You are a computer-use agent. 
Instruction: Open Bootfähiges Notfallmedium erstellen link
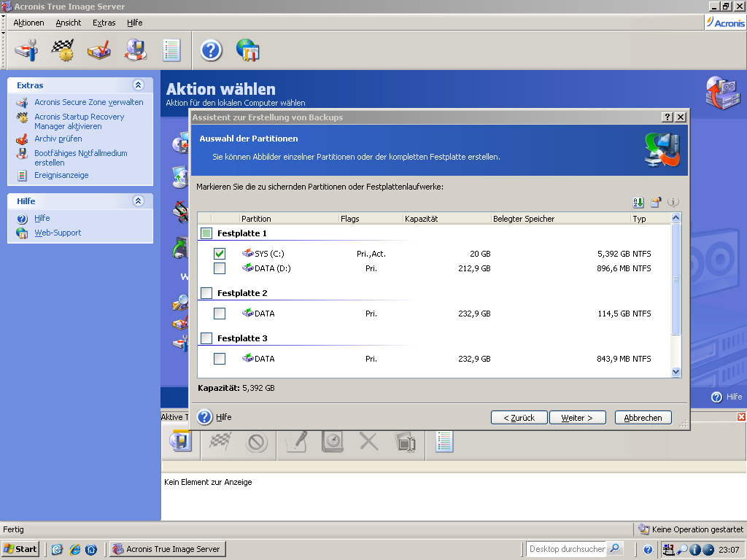80,157
